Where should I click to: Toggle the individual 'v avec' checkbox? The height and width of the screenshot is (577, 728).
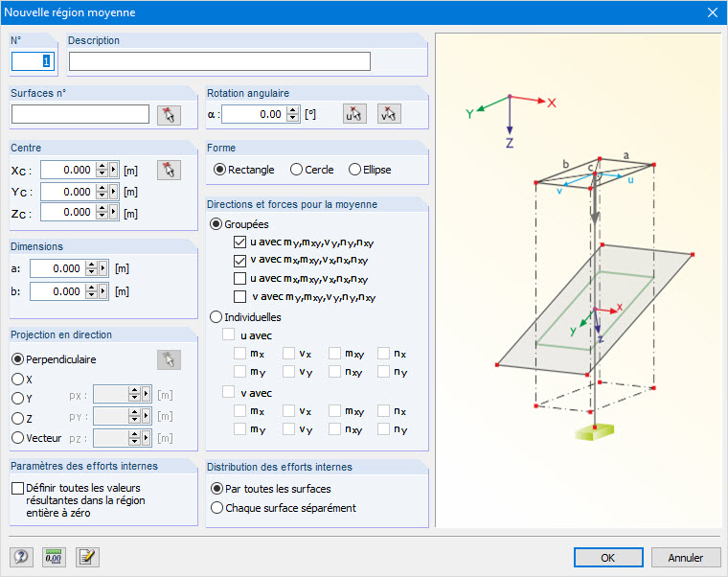[x=228, y=392]
